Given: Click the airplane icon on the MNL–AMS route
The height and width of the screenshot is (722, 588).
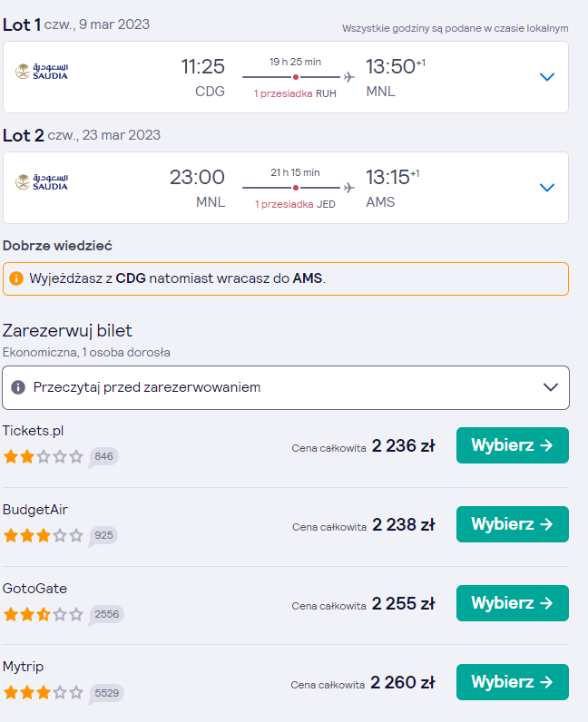Looking at the screenshot, I should pos(349,188).
